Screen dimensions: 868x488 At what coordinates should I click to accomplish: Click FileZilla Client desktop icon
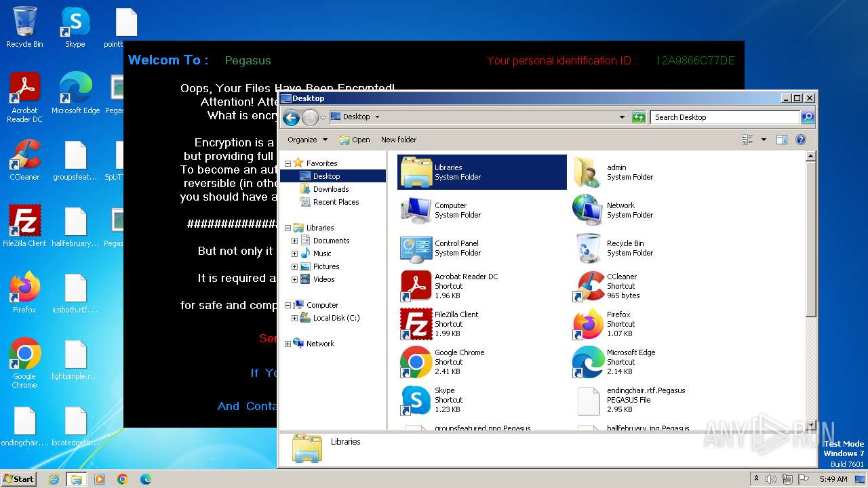pyautogui.click(x=24, y=226)
